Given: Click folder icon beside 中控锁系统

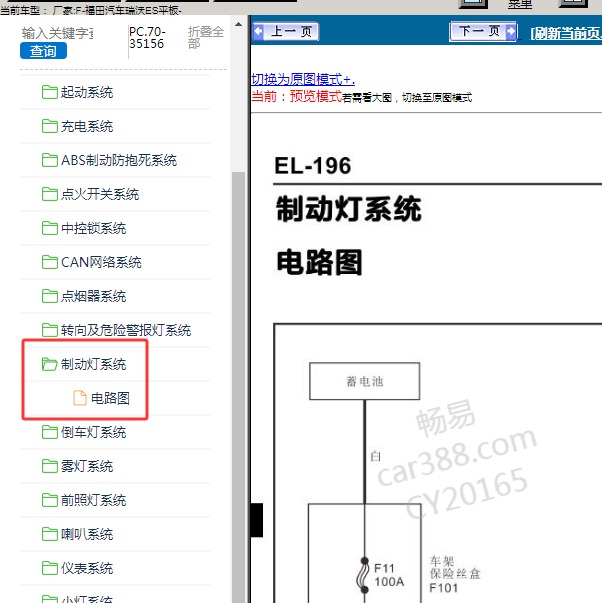Looking at the screenshot, I should tap(50, 228).
